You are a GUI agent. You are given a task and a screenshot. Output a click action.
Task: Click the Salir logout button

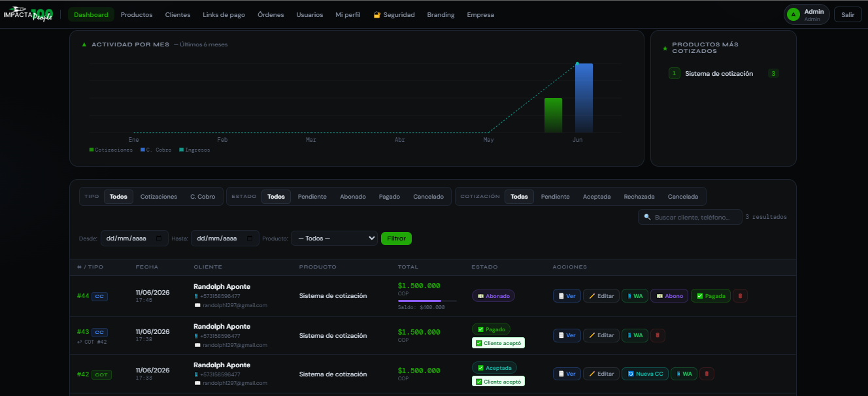point(848,14)
